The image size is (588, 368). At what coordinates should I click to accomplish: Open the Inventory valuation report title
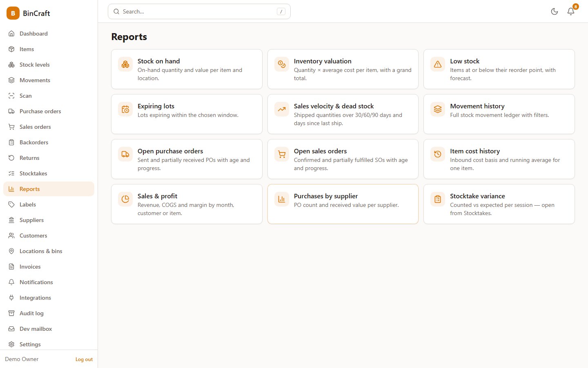pos(323,61)
